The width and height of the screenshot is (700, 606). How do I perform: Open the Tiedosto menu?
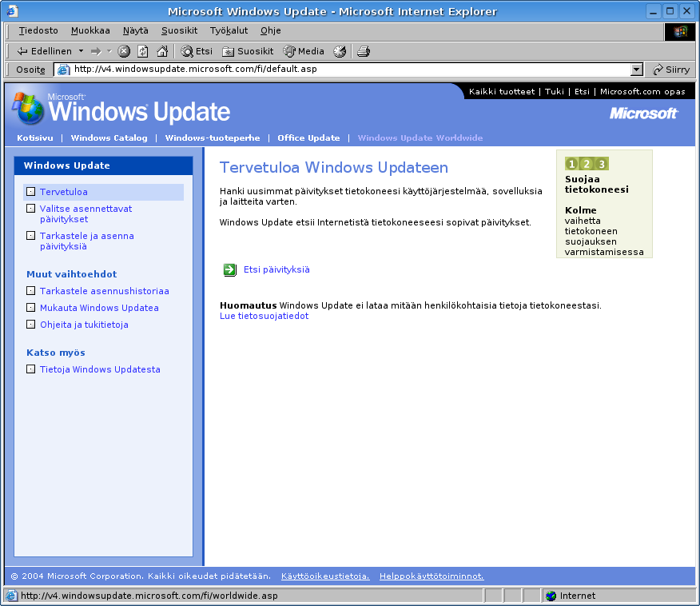point(38,31)
